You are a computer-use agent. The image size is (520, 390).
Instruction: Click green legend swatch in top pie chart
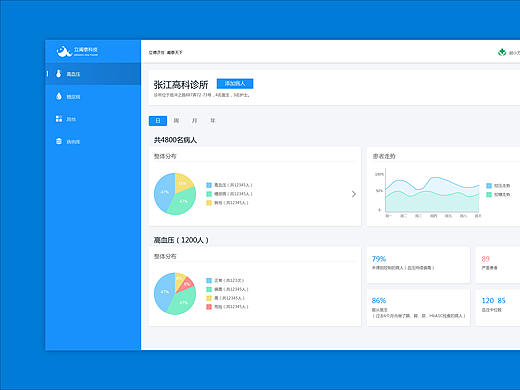209,194
